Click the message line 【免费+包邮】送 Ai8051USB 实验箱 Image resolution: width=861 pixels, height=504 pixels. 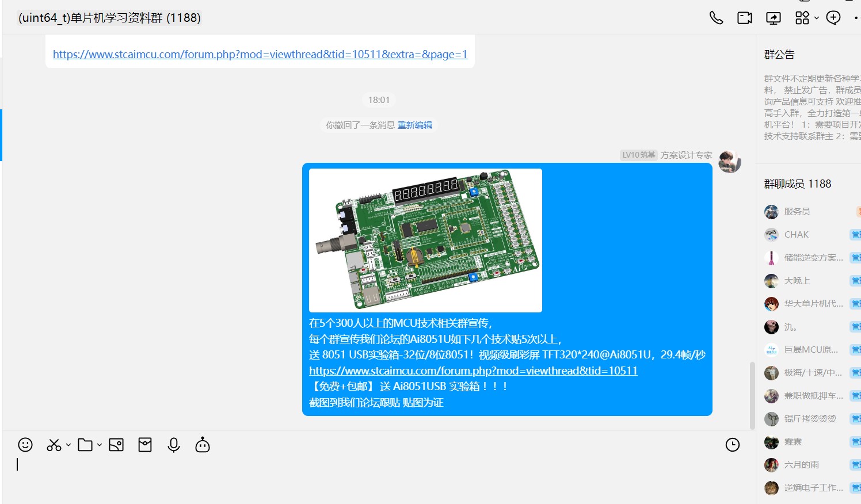coord(409,387)
